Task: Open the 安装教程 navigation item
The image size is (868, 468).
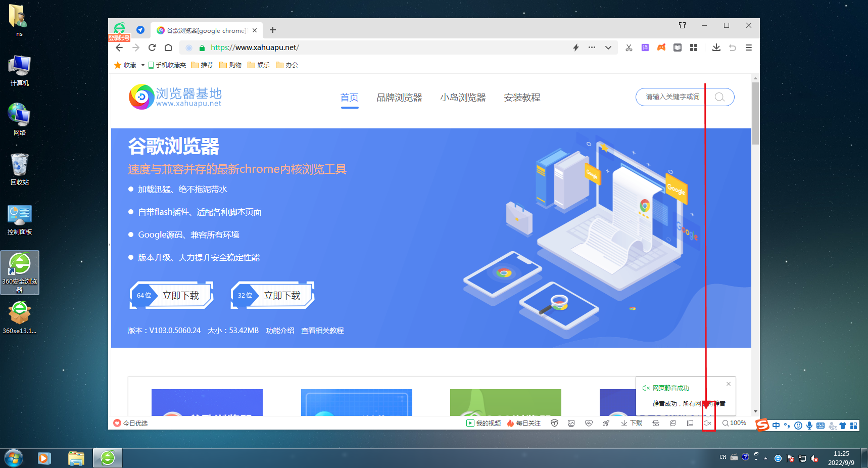Action: click(522, 98)
